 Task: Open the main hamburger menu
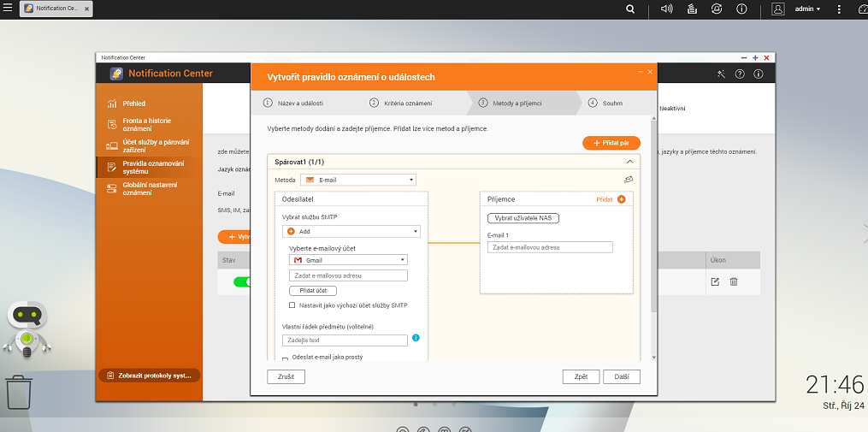click(7, 8)
